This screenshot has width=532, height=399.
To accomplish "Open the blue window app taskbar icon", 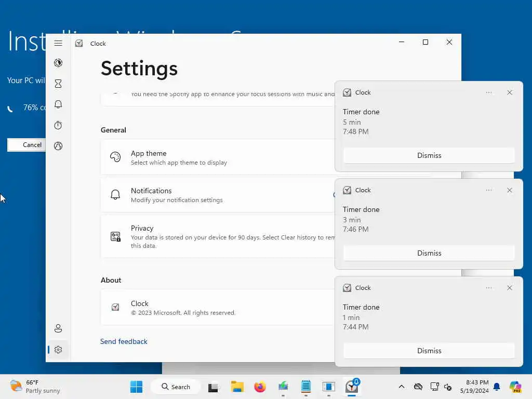I will coord(328,387).
